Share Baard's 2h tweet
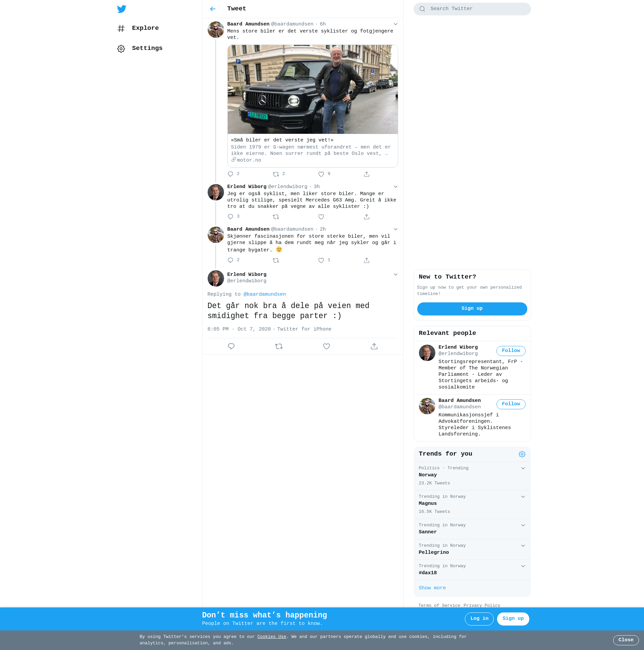Viewport: 644px width, 650px height. 367,260
